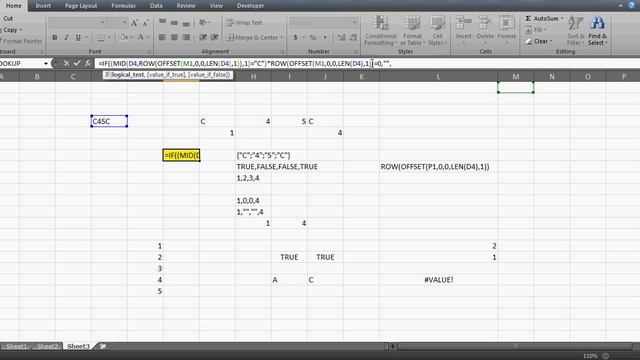Apply Percent Style format
The width and height of the screenshot is (640, 360).
click(313, 38)
